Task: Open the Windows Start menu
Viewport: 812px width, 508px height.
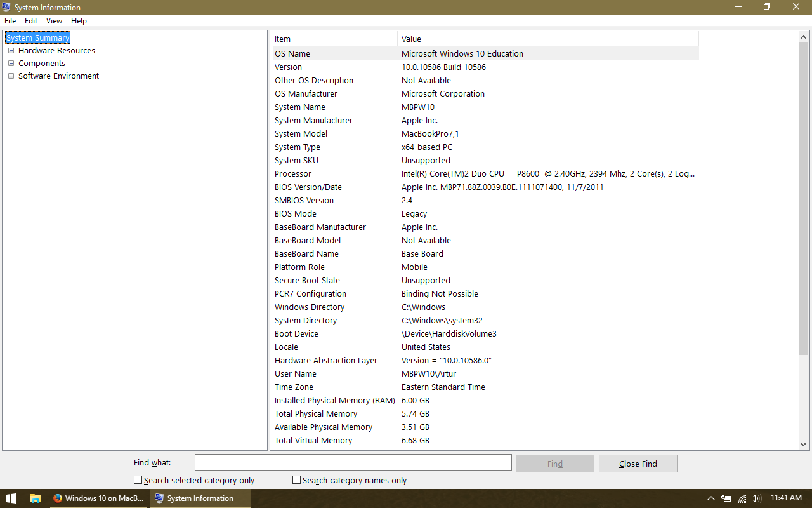Action: (11, 498)
